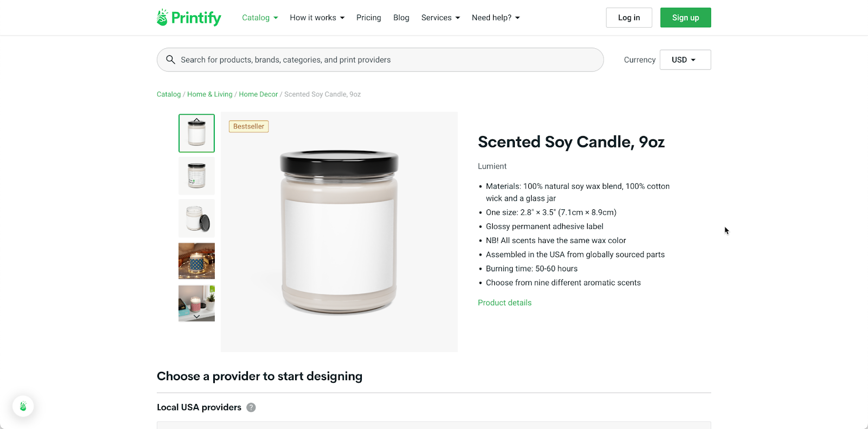
Task: Click the Home & Living breadcrumb
Action: point(209,94)
